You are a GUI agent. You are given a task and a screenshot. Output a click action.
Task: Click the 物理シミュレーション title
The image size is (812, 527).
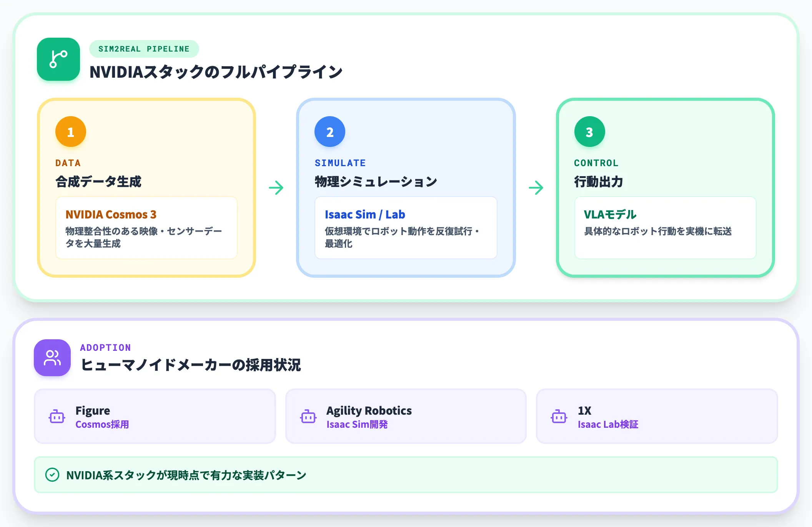click(x=376, y=182)
